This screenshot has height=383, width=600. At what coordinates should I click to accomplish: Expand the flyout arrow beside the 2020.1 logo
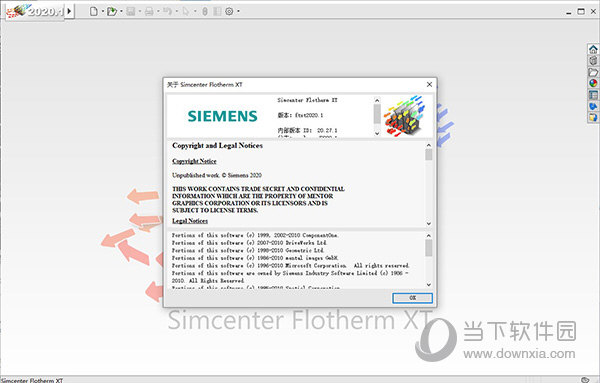tap(69, 11)
